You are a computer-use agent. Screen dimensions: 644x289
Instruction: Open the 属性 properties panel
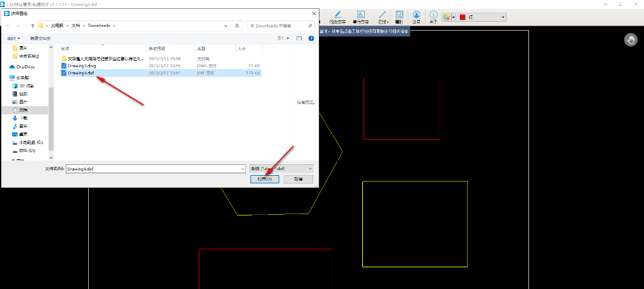[399, 17]
